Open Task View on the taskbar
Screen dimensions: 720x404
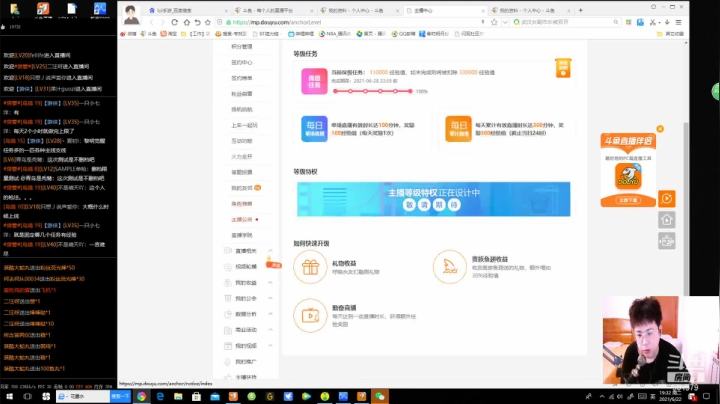point(28,396)
